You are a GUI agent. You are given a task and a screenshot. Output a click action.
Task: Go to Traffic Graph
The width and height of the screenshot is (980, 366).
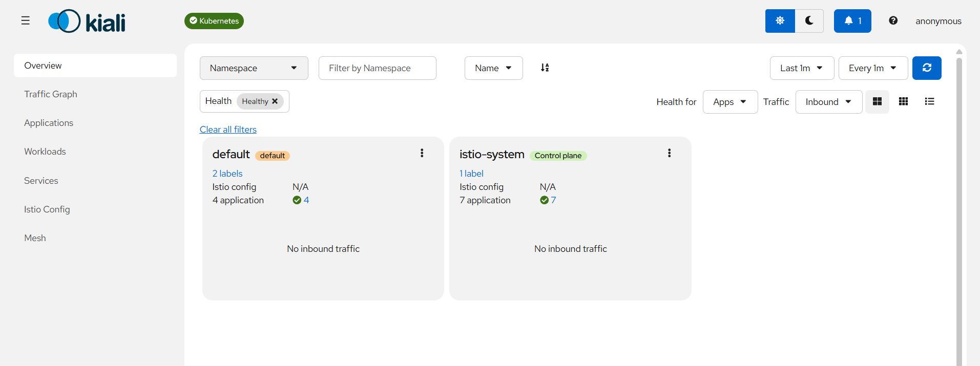pos(51,94)
